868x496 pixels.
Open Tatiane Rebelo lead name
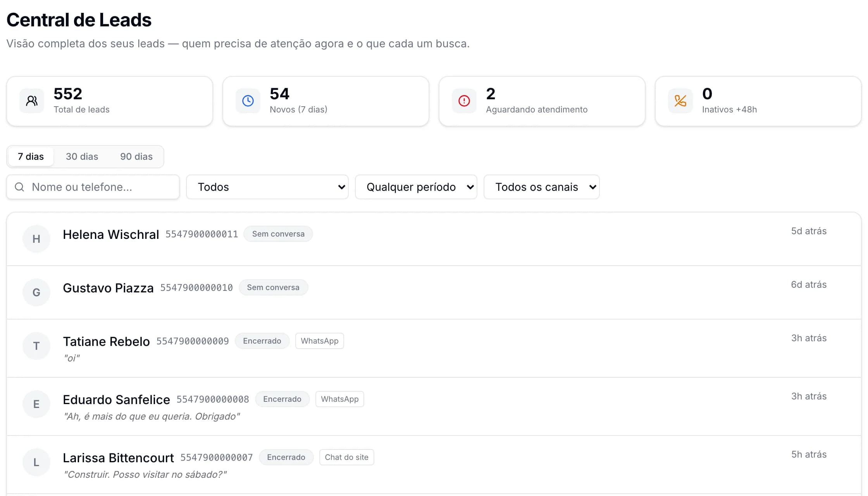[106, 342]
